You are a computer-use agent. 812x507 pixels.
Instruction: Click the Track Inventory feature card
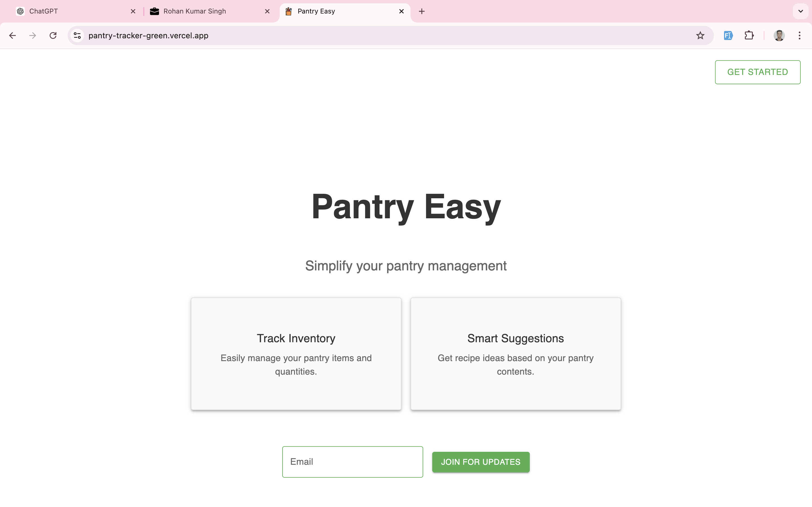point(296,353)
